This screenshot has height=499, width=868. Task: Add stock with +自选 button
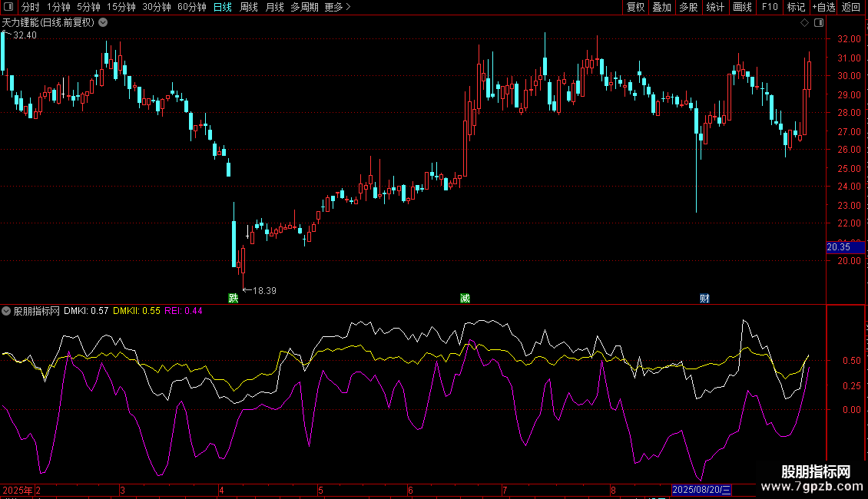(x=823, y=7)
